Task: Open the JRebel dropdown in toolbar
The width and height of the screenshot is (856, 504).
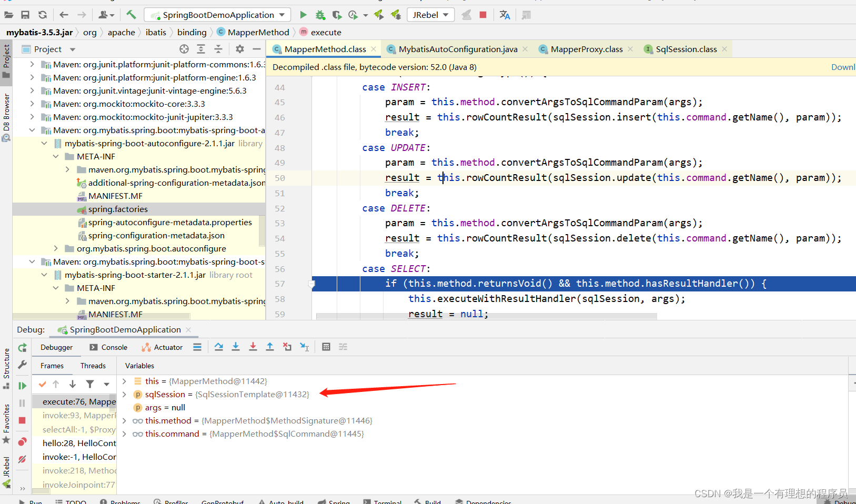Action: 431,15
